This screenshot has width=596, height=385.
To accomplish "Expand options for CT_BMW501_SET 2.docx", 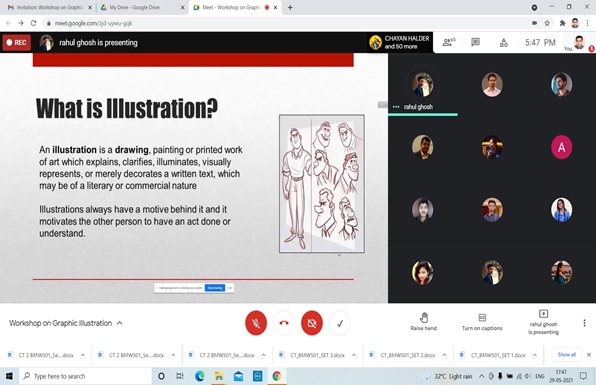I will [444, 355].
